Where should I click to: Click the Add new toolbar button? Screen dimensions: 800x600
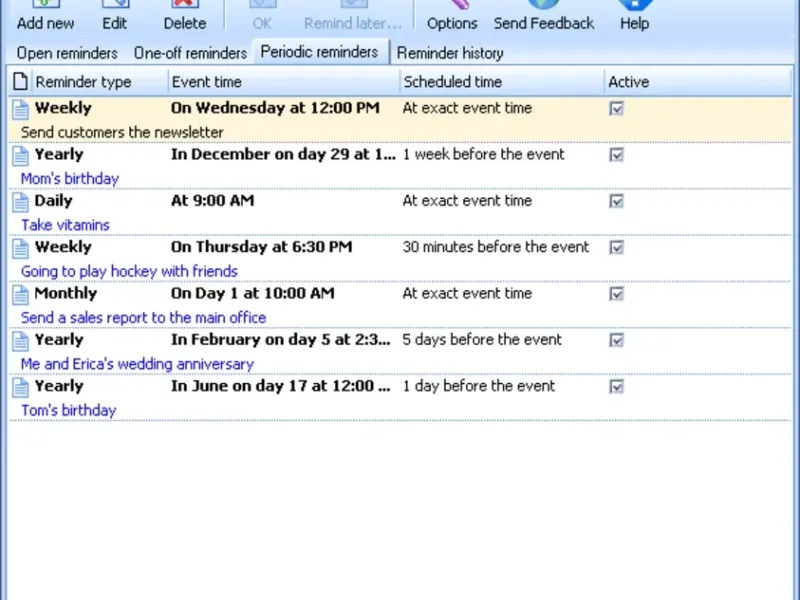tap(45, 15)
